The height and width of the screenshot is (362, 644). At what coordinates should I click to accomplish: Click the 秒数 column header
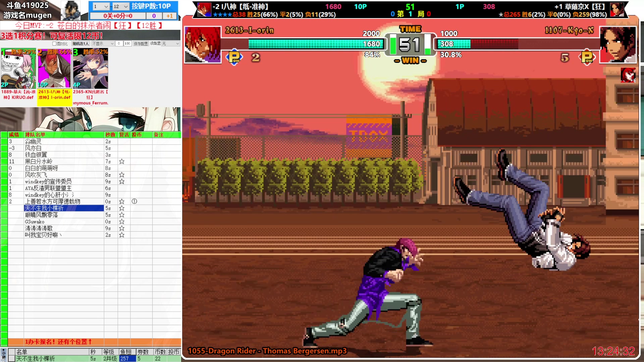(111, 135)
